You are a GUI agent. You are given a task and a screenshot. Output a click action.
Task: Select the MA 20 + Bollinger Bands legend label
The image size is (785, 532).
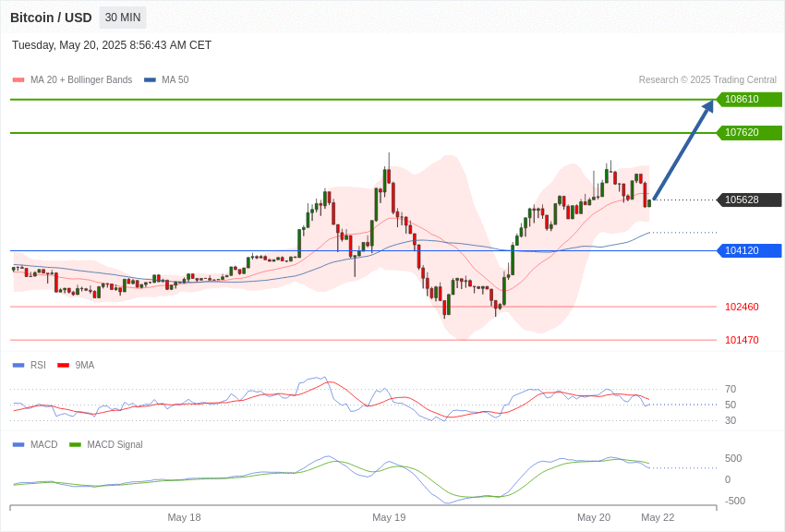(x=81, y=79)
